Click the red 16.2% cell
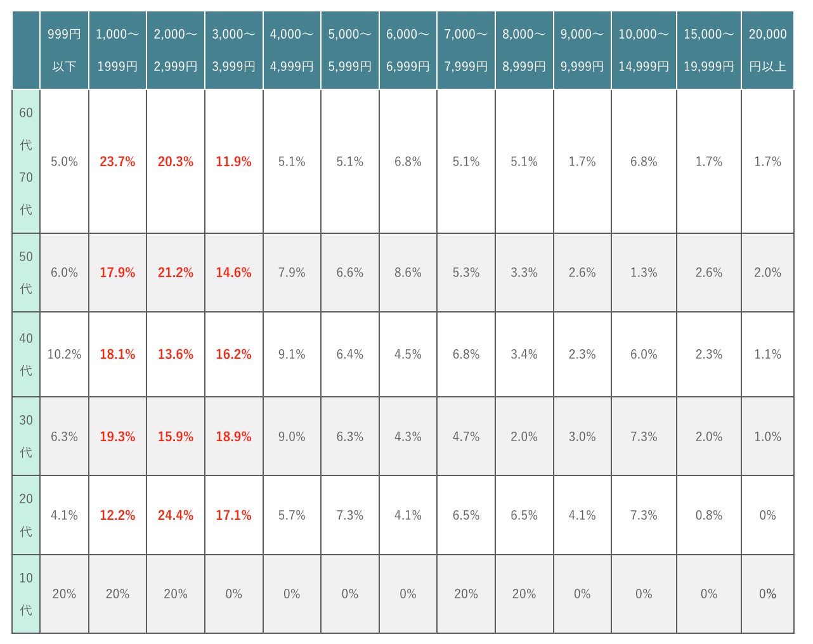 point(233,354)
